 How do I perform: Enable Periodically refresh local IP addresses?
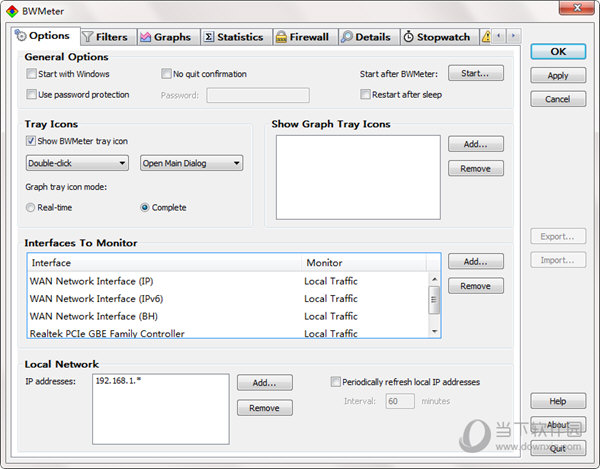[x=335, y=382]
